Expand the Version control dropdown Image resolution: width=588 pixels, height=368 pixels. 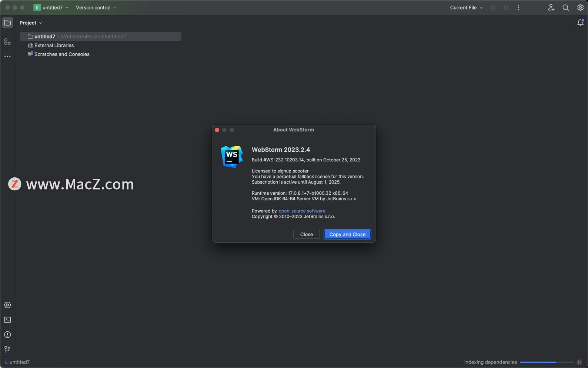point(96,7)
